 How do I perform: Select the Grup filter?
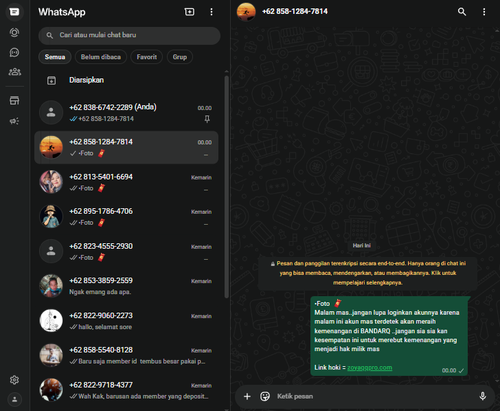pos(180,57)
